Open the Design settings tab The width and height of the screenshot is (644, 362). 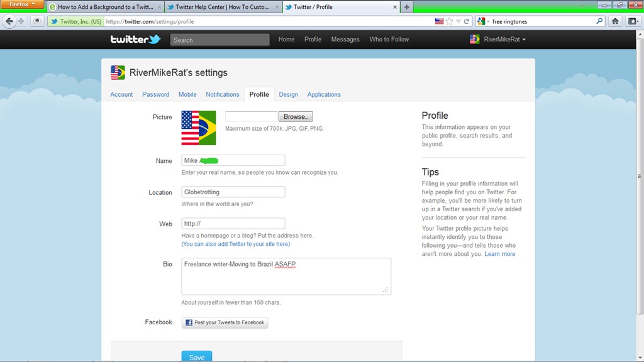288,94
